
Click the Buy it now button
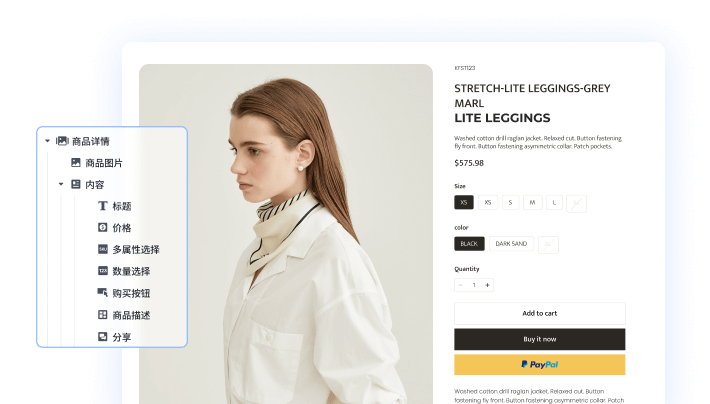pyautogui.click(x=540, y=339)
